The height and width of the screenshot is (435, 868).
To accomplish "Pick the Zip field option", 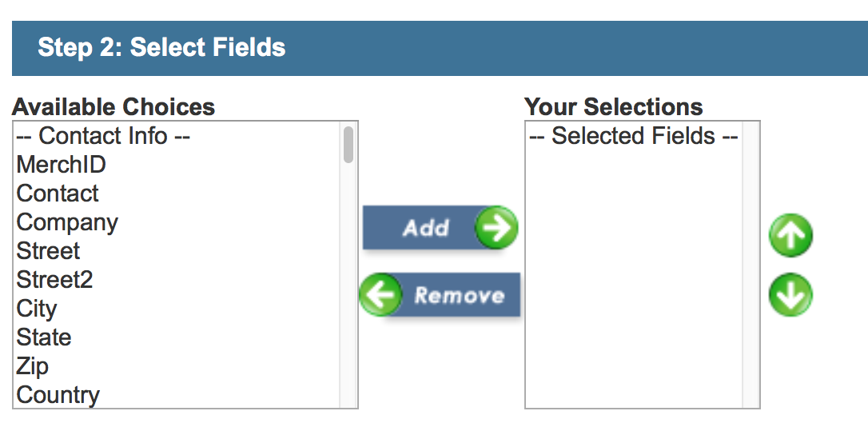I will [33, 366].
